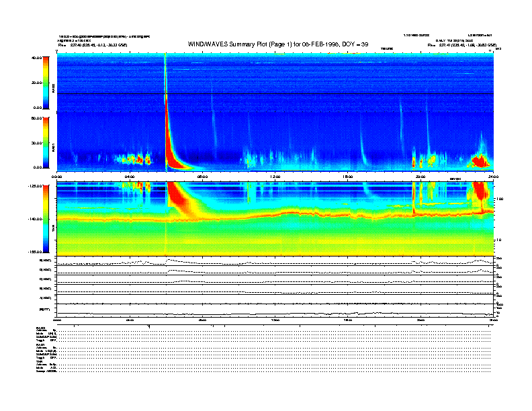Click the 04:00 tick label under RAD1 panel

(130, 177)
